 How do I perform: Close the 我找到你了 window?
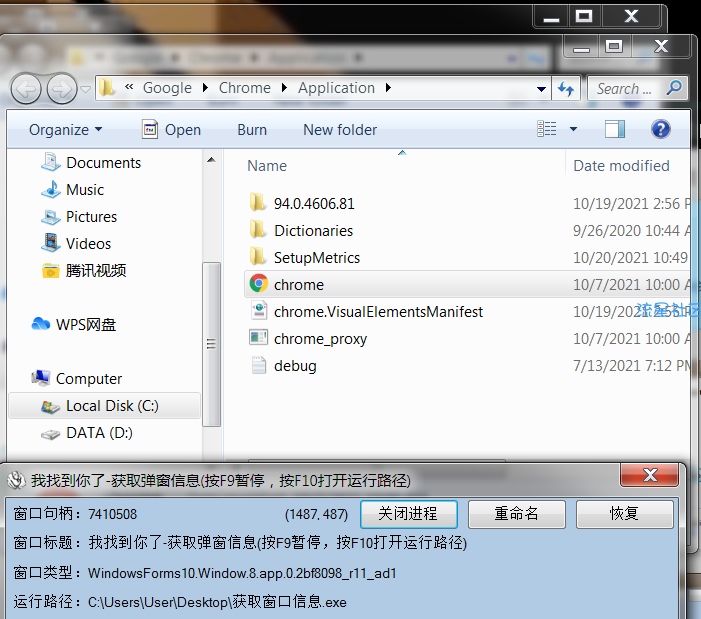[649, 475]
